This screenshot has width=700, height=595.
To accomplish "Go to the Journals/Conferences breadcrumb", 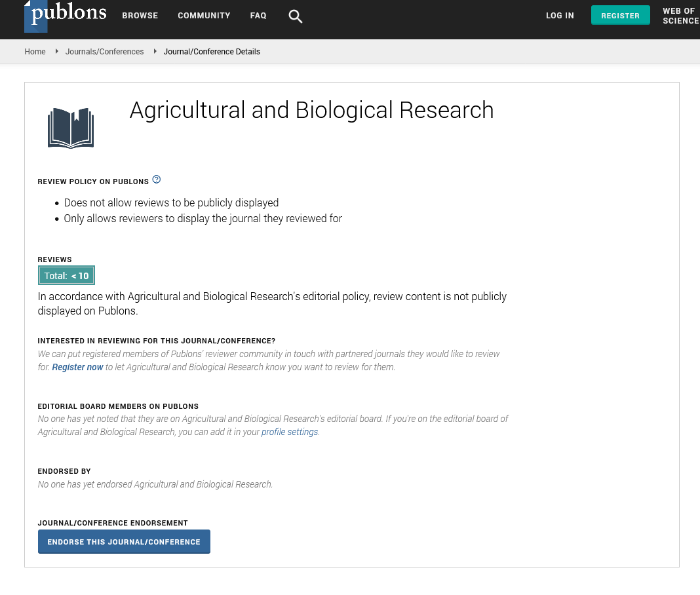I will click(x=104, y=52).
